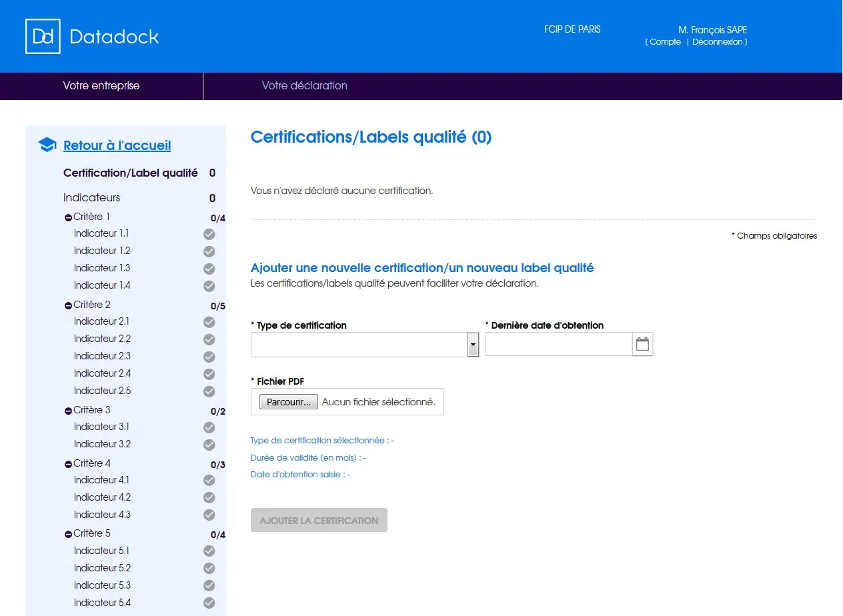The height and width of the screenshot is (616, 843).
Task: Follow the Retour à l'accueil link
Action: click(117, 145)
